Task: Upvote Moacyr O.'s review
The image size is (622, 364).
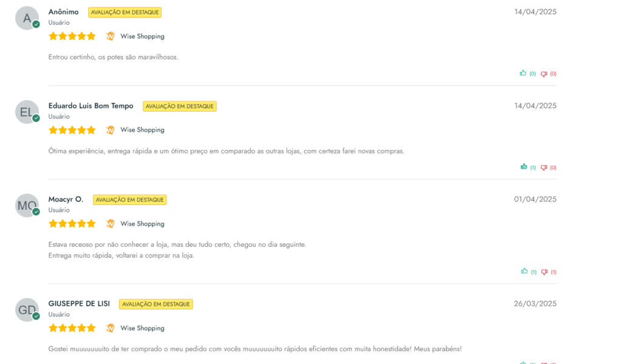Action: [524, 271]
